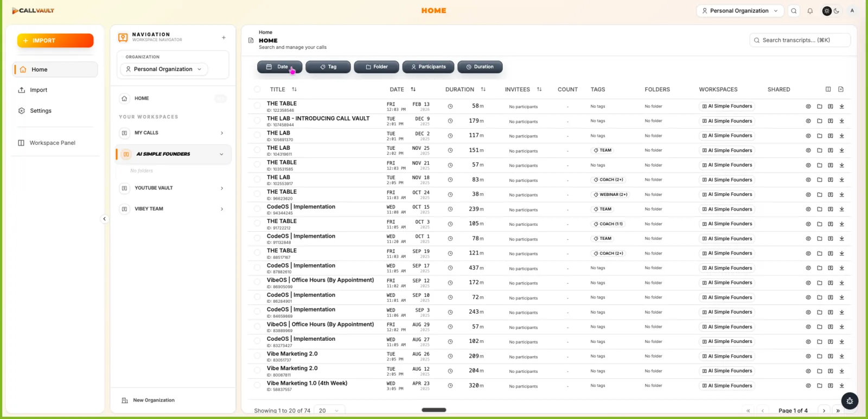Viewport: 868px width, 419px height.
Task: Click the clock icon on Vibe Marketing 1.0 row
Action: tap(450, 385)
